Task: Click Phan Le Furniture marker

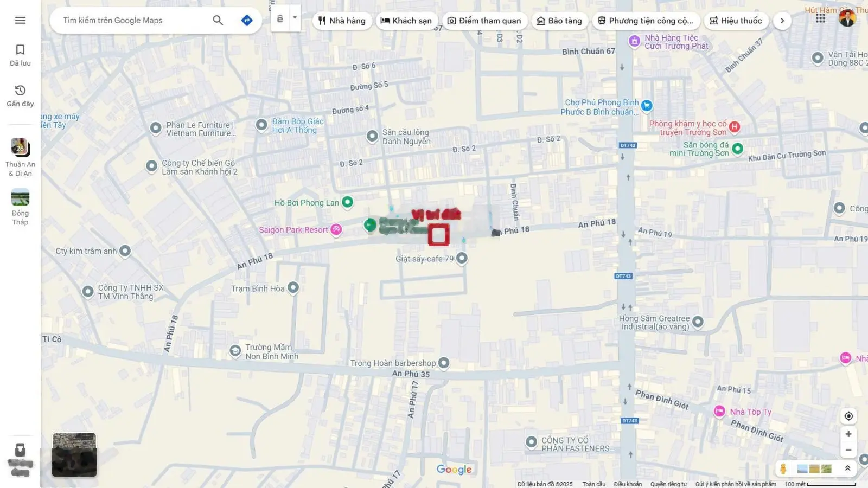Action: pyautogui.click(x=156, y=128)
